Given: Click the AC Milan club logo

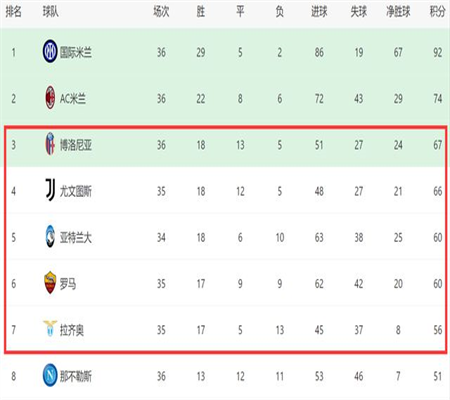Looking at the screenshot, I should 50,97.
